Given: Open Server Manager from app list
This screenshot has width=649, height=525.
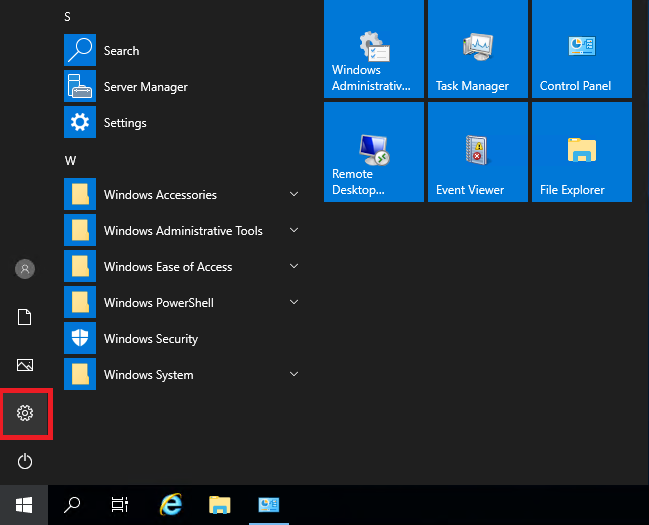Looking at the screenshot, I should (145, 87).
